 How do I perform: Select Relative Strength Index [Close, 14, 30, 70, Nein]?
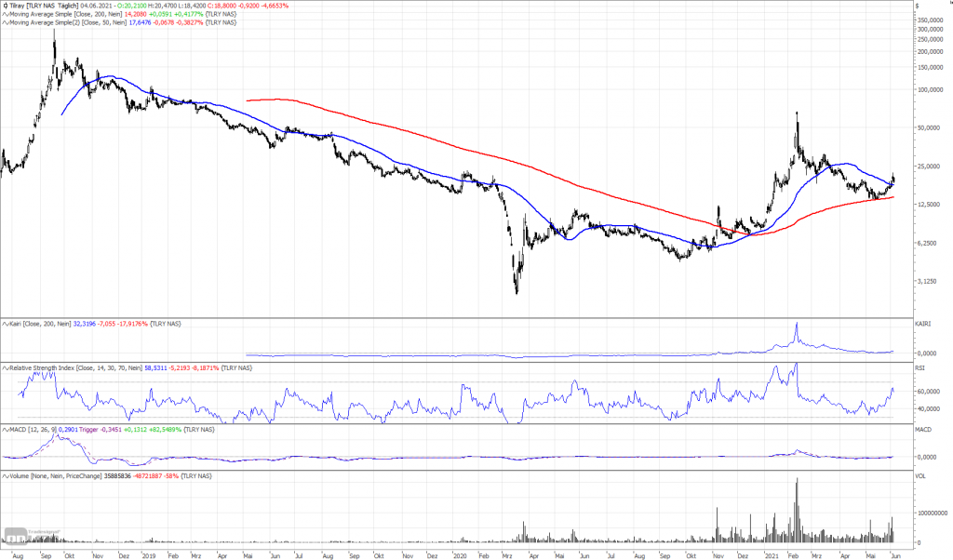pyautogui.click(x=76, y=368)
